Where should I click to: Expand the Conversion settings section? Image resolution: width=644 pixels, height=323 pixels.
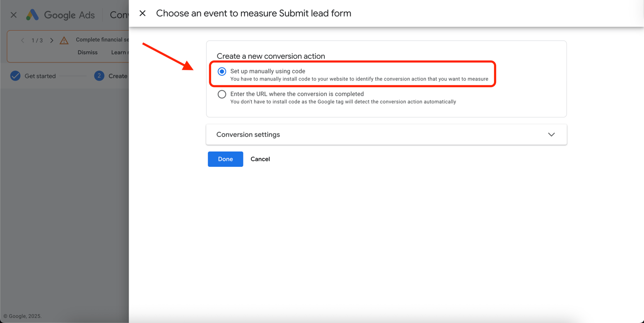coord(551,135)
